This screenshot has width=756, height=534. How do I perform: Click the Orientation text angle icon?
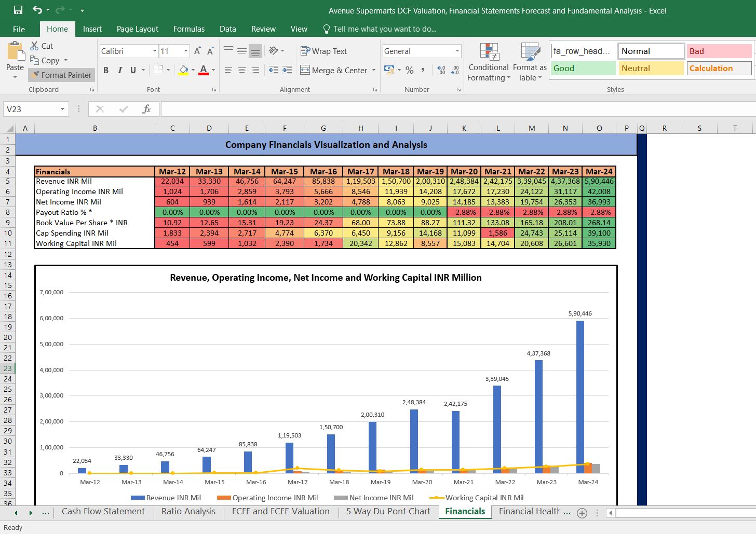tap(274, 50)
